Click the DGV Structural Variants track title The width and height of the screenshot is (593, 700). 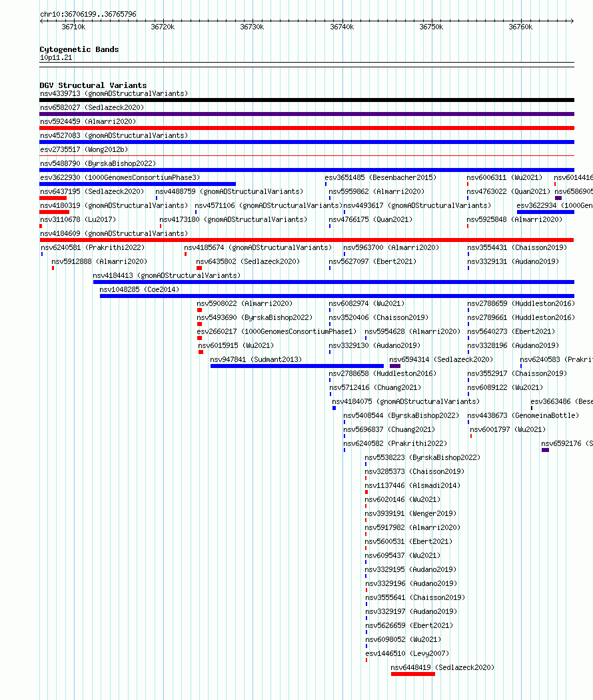93,85
